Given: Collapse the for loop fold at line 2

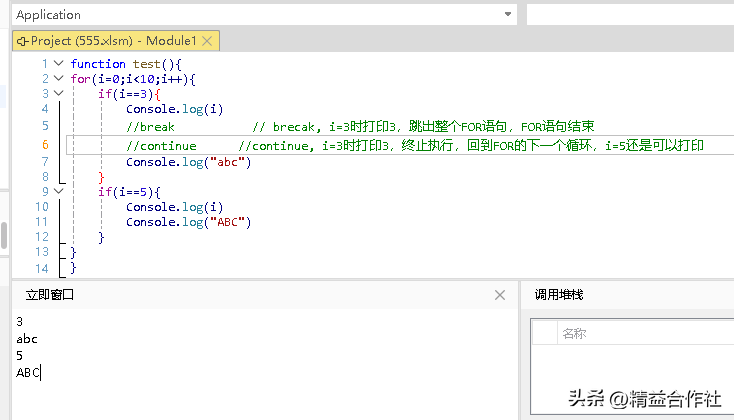Looking at the screenshot, I should tap(59, 78).
